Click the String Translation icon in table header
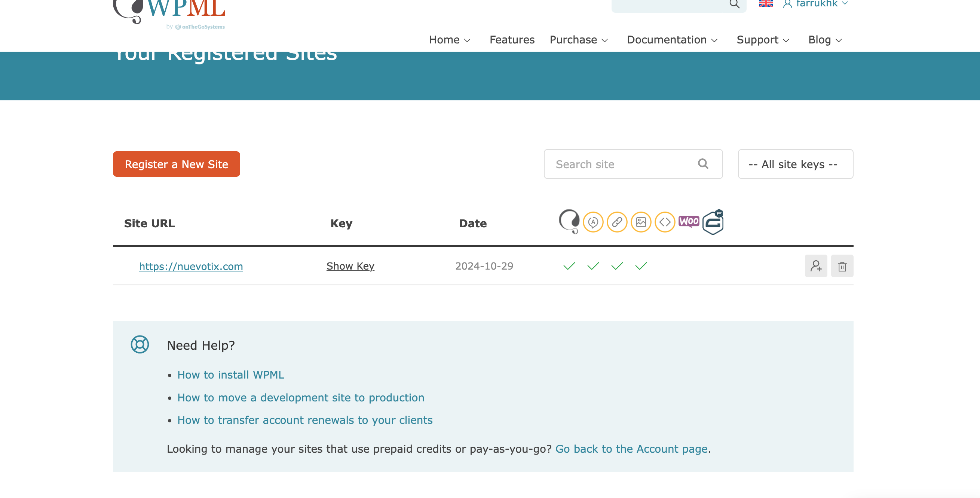 [593, 222]
